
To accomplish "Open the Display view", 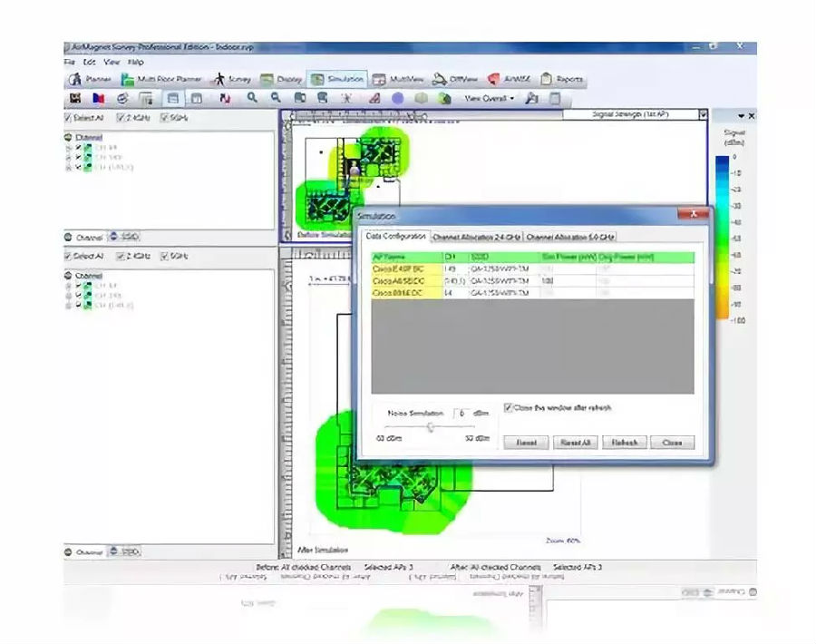I will pyautogui.click(x=281, y=80).
